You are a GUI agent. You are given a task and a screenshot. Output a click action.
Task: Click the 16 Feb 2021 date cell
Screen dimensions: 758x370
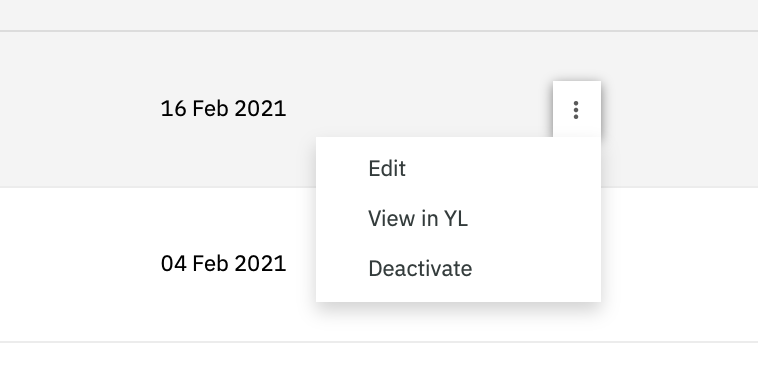(223, 109)
